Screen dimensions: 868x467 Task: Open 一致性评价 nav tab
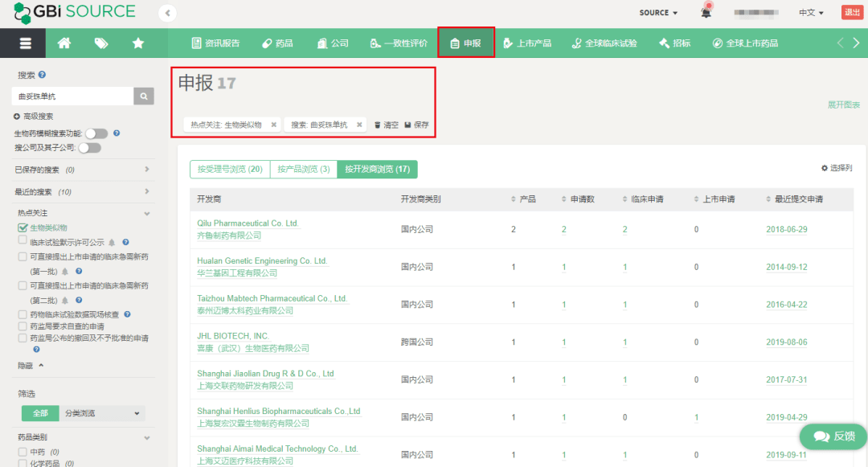click(x=399, y=43)
